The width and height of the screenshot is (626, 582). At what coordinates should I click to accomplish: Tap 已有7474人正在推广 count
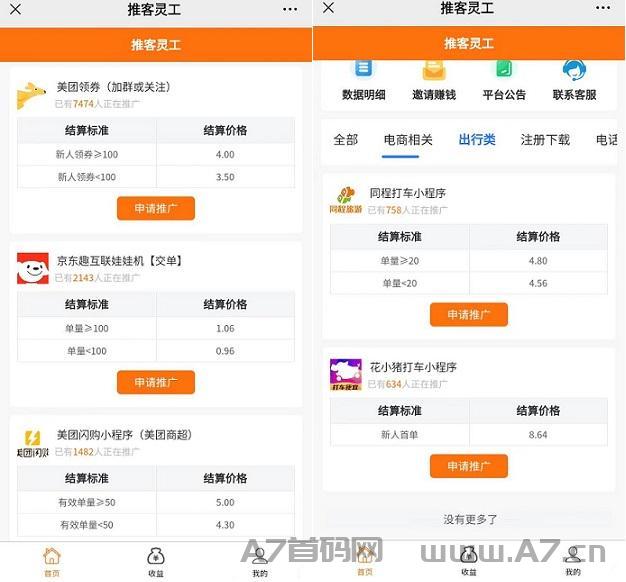pyautogui.click(x=97, y=104)
